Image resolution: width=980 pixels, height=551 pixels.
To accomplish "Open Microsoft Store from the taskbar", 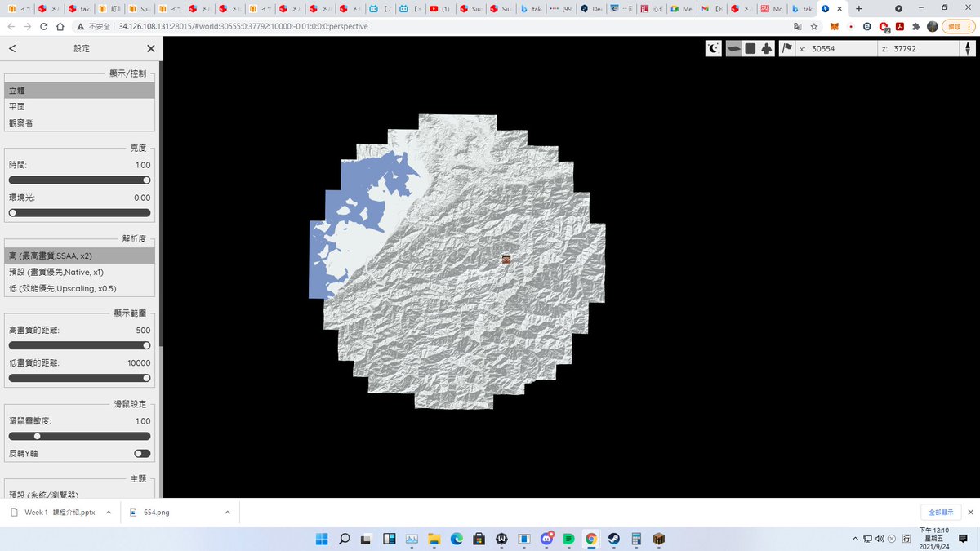I will (479, 539).
